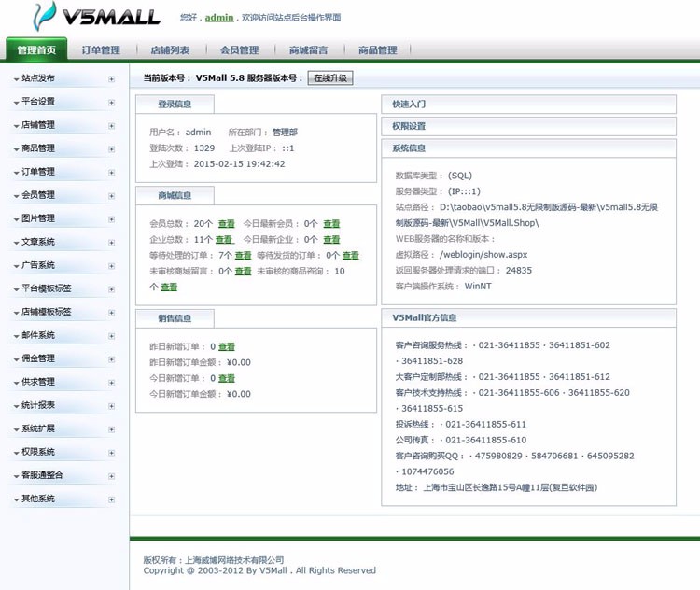Click the 系统信息 panel header
This screenshot has width=700, height=590.
pos(528,148)
